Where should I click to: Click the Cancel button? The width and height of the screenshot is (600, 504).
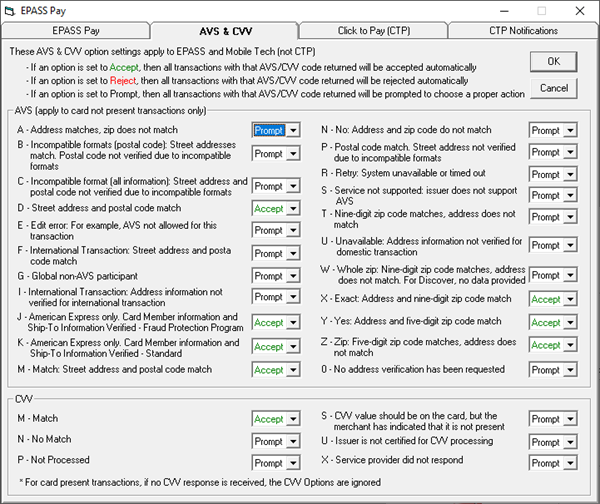point(553,88)
